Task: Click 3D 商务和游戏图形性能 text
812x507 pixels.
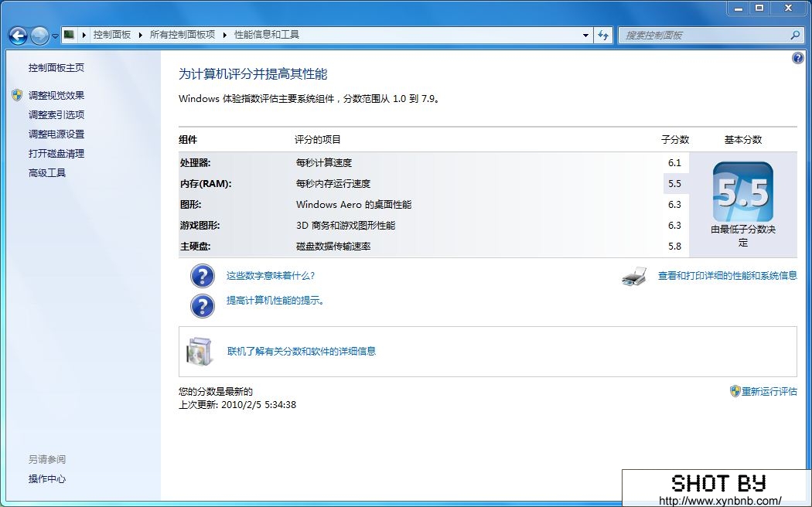Action: (x=346, y=226)
